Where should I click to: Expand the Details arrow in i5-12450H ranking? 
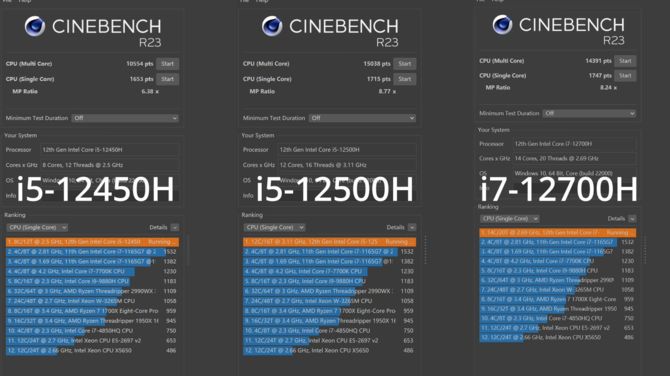point(175,227)
